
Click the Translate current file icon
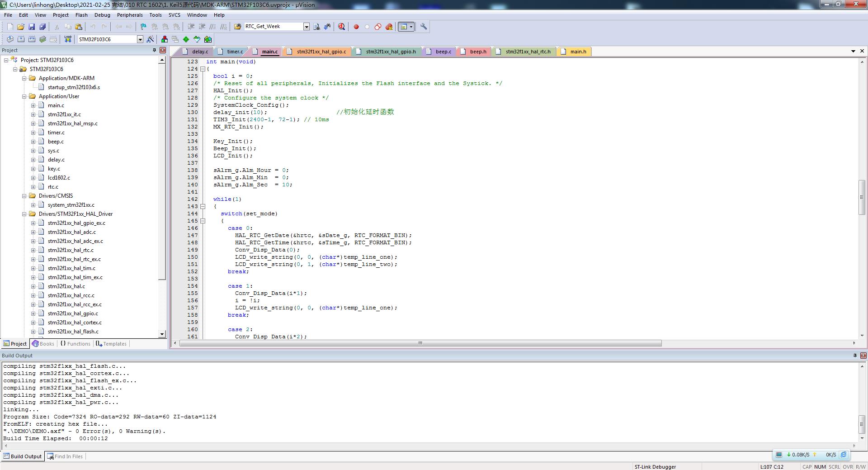pyautogui.click(x=10, y=39)
